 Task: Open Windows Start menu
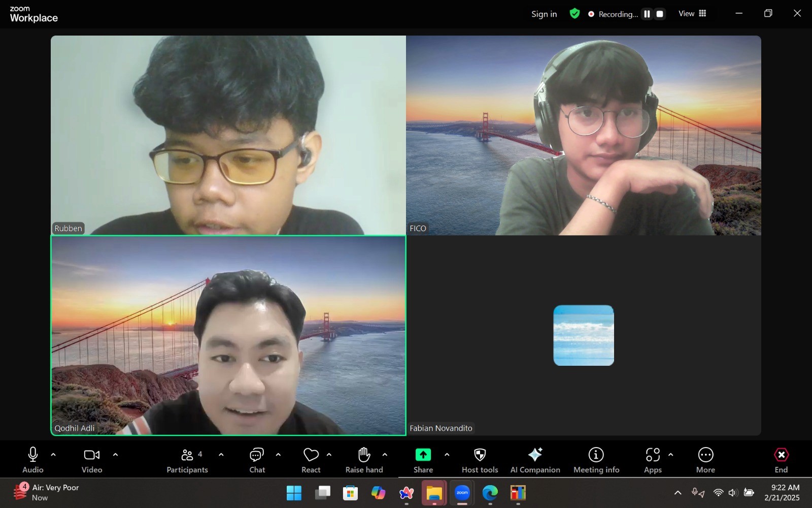click(294, 493)
